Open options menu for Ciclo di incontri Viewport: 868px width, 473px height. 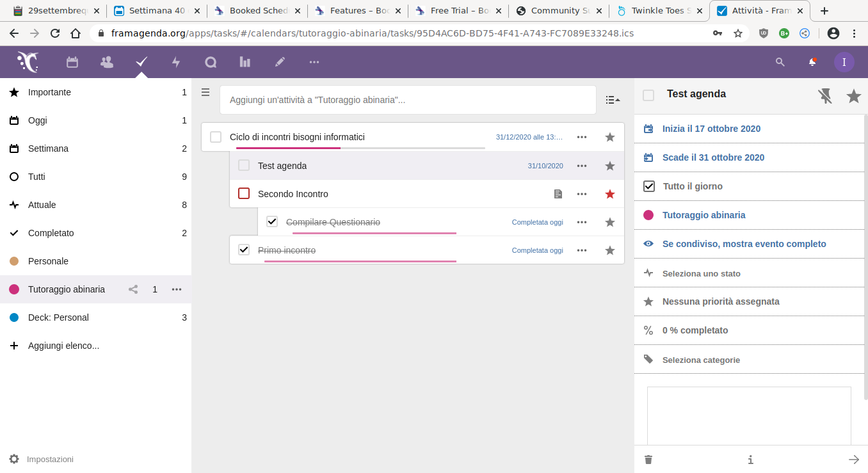click(582, 137)
